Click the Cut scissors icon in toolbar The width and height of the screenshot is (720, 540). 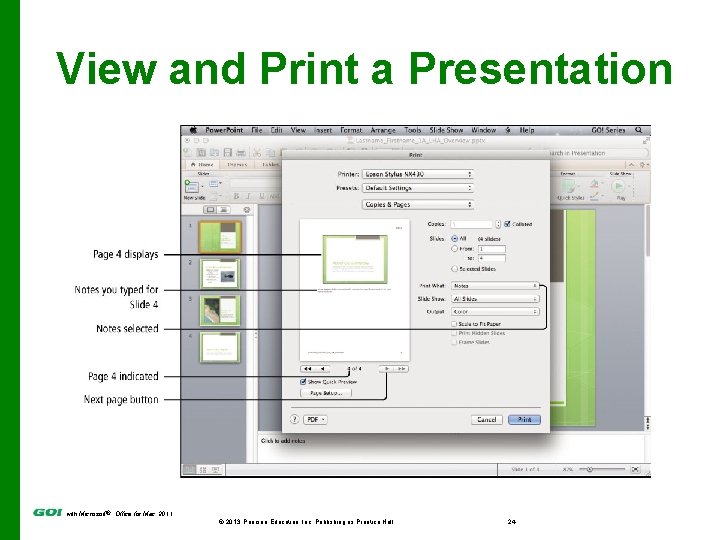point(257,152)
